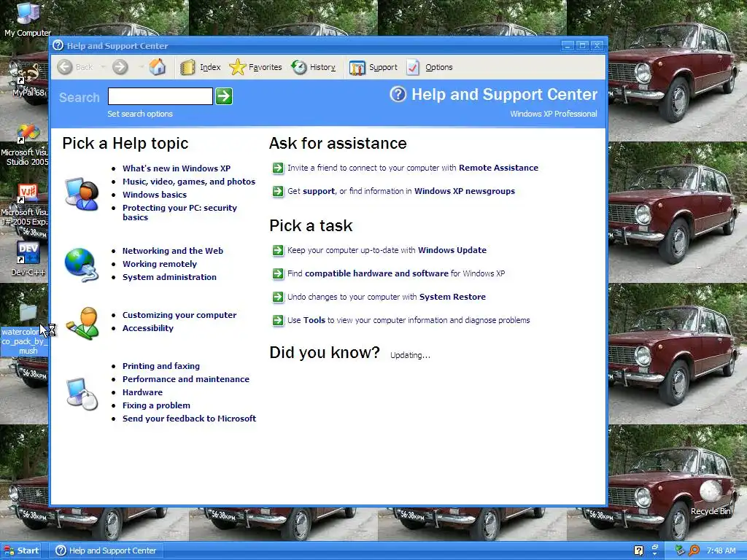Open Fixing a problem topic

pos(156,405)
